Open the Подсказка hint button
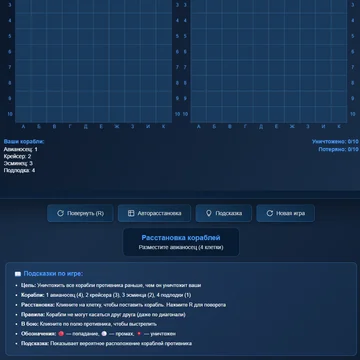This screenshot has height=360, width=360. (224, 213)
